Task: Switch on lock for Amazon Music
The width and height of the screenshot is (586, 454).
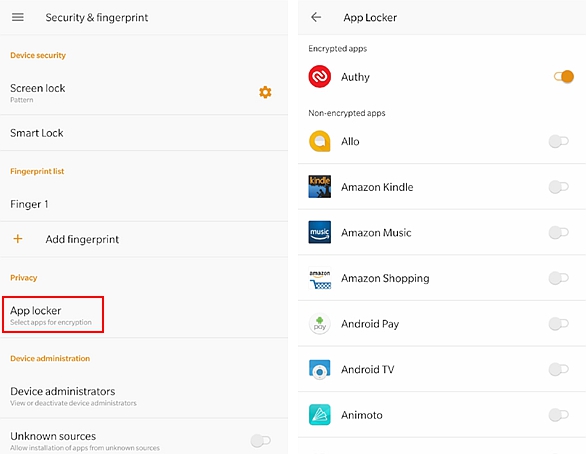Action: (x=559, y=232)
